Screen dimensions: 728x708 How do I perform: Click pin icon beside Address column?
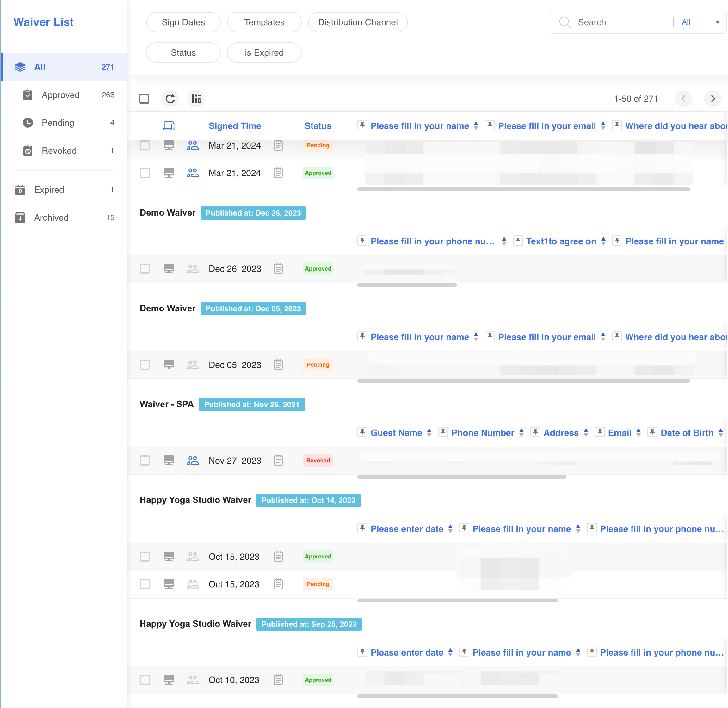535,432
